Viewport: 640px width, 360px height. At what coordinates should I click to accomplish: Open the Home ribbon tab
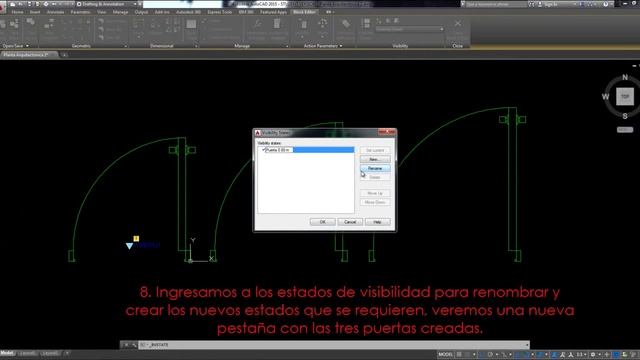(x=17, y=12)
